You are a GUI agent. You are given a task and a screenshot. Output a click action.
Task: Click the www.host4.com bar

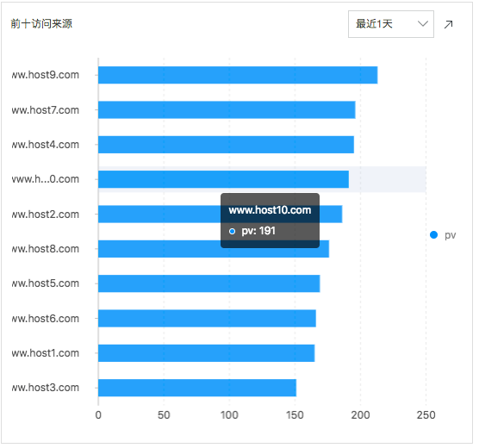[x=226, y=145]
